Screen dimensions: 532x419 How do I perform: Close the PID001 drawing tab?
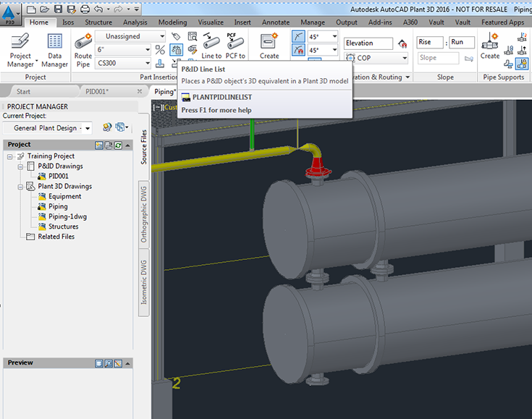point(140,91)
